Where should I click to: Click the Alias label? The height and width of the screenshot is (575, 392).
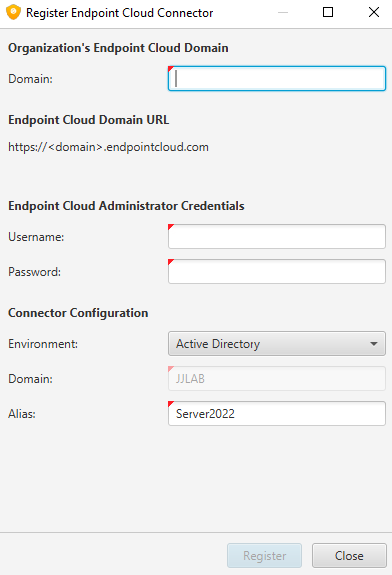point(22,414)
